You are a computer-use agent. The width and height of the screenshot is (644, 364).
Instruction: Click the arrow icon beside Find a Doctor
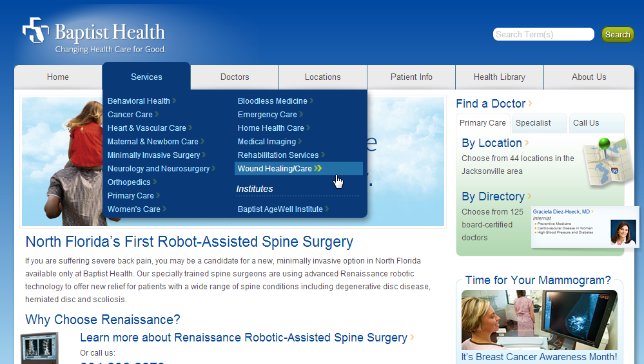pyautogui.click(x=531, y=104)
